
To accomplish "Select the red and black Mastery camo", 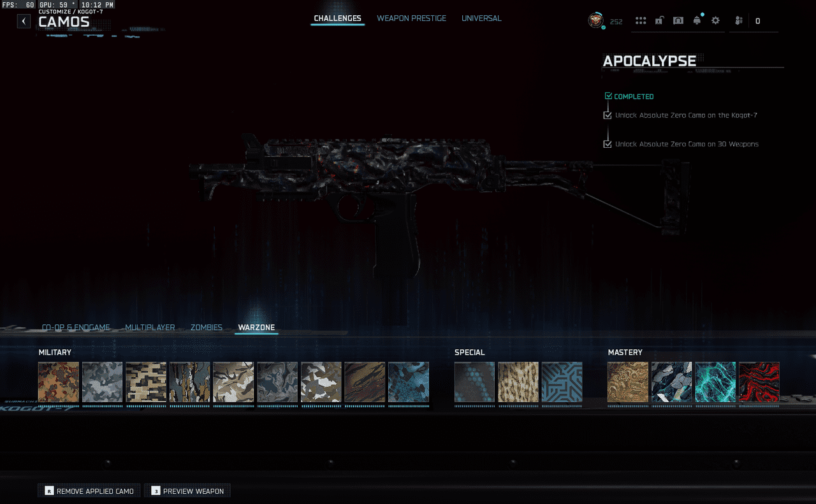I will click(759, 382).
